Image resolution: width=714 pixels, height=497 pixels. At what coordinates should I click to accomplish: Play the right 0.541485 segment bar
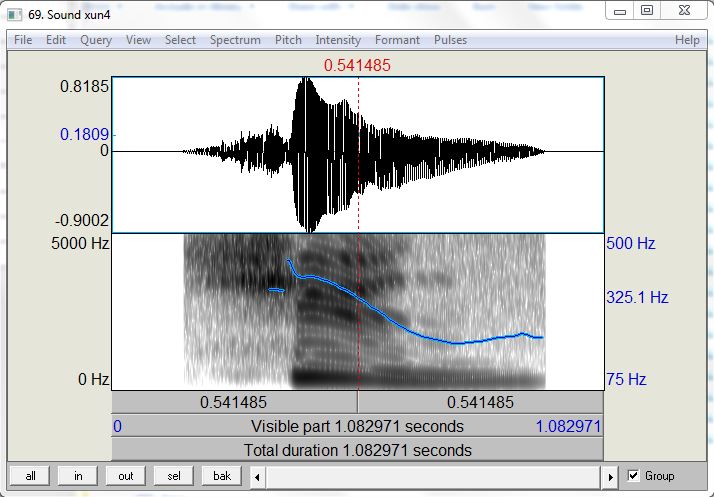(x=480, y=402)
